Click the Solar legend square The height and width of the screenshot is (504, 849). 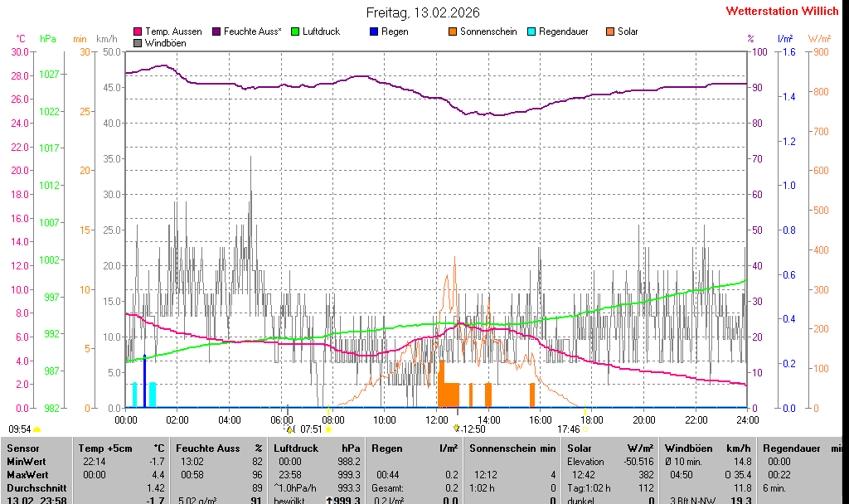pos(610,31)
